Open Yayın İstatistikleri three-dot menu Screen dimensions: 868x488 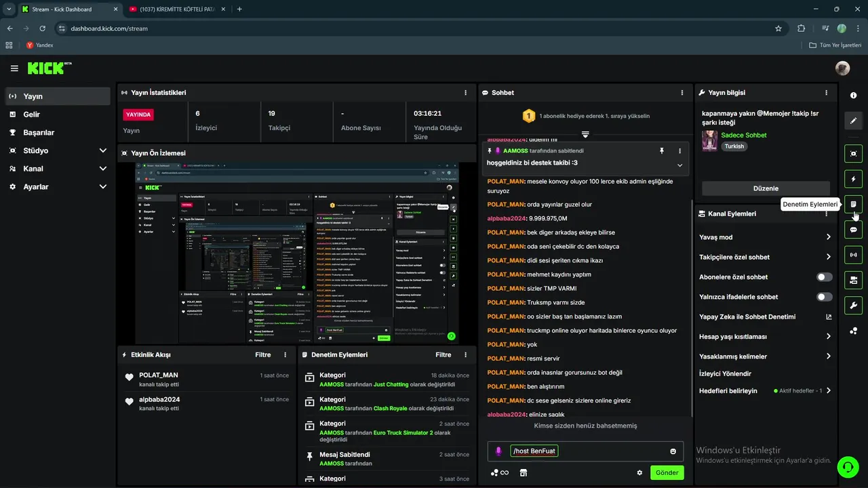pyautogui.click(x=465, y=92)
